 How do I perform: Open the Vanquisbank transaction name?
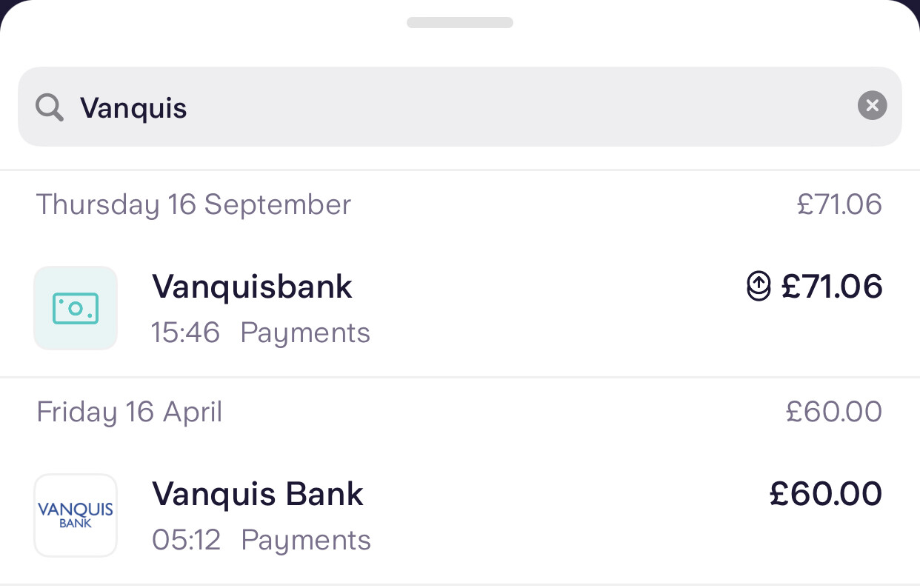coord(252,287)
